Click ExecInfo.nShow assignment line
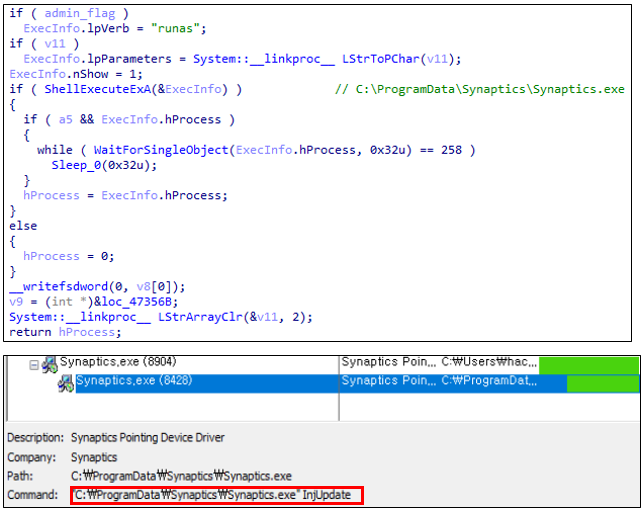The width and height of the screenshot is (644, 512). pos(76,74)
